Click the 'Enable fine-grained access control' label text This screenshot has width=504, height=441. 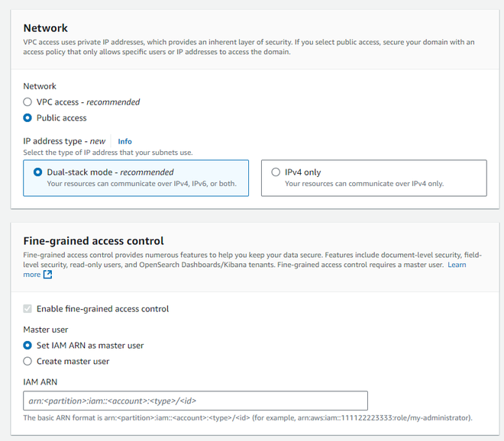(x=102, y=309)
